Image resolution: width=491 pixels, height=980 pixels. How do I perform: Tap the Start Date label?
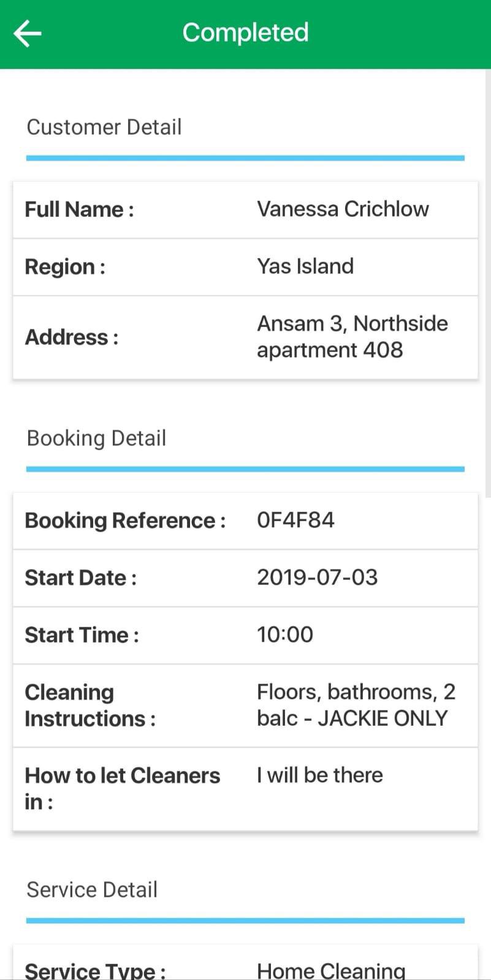80,578
